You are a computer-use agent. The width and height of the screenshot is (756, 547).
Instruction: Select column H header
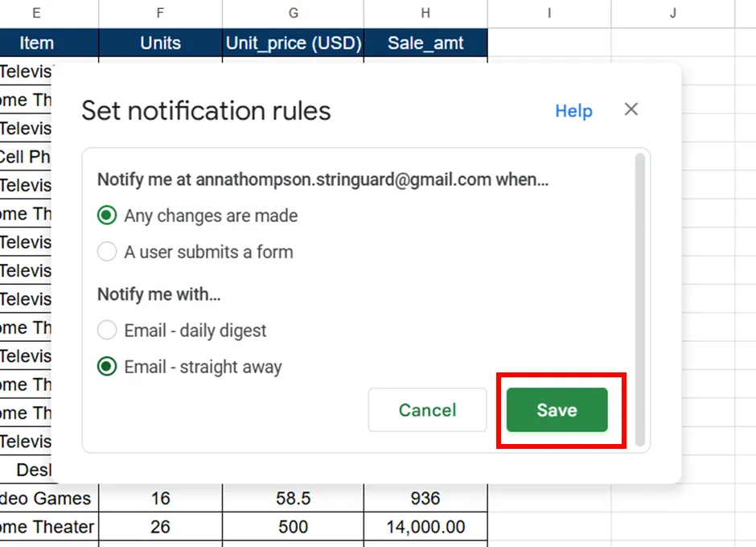(x=425, y=13)
